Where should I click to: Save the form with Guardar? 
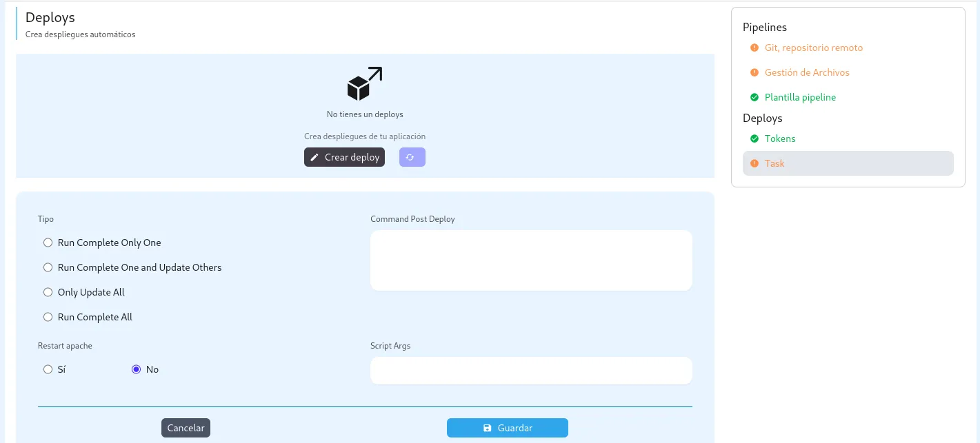coord(508,428)
